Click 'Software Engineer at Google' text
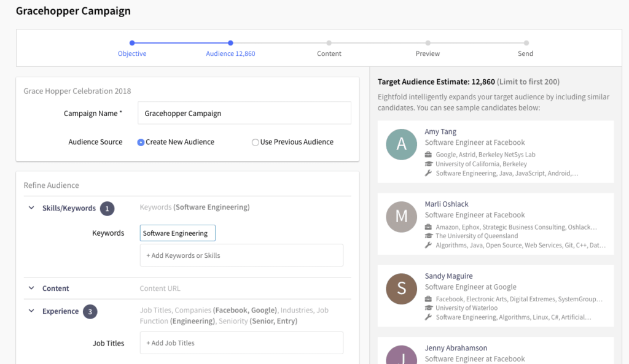Image resolution: width=629 pixels, height=364 pixels. pos(471,287)
